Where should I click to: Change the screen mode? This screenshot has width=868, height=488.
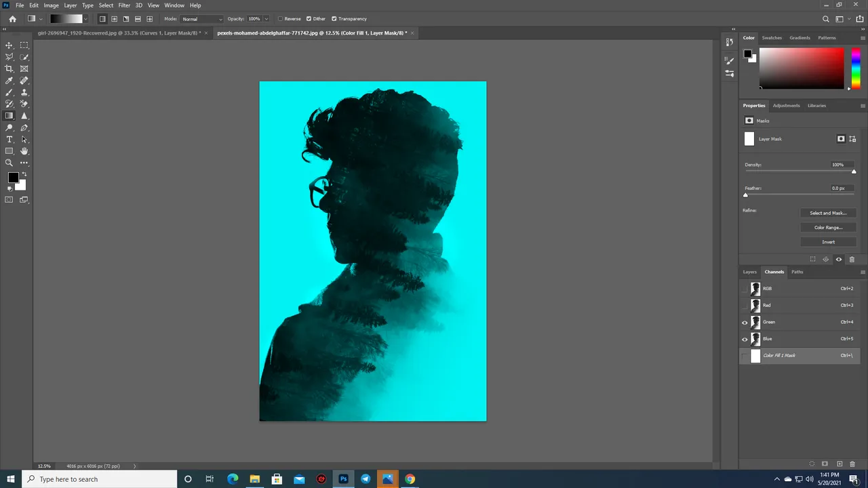24,200
